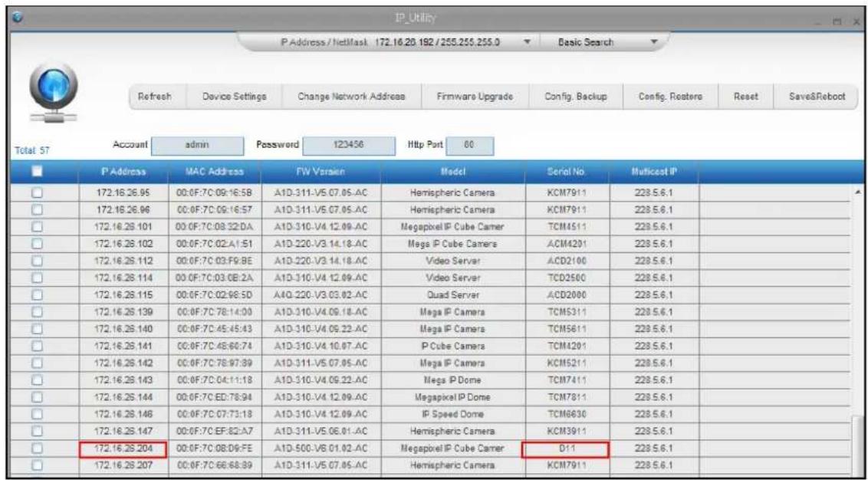
Task: Click serial number TCD2500
Action: click(567, 277)
